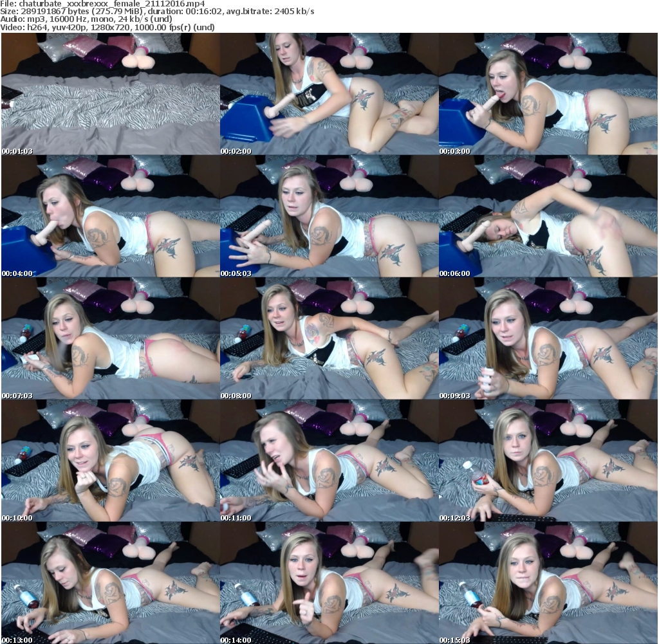Click the thumbnail labeled 00:14:00
659x644 pixels.
point(329,583)
